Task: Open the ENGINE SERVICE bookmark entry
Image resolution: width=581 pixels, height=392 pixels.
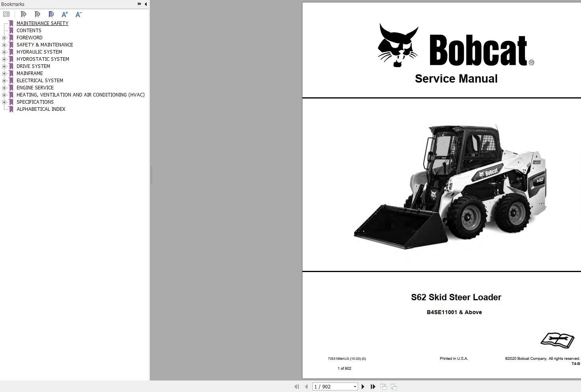Action: coord(35,87)
